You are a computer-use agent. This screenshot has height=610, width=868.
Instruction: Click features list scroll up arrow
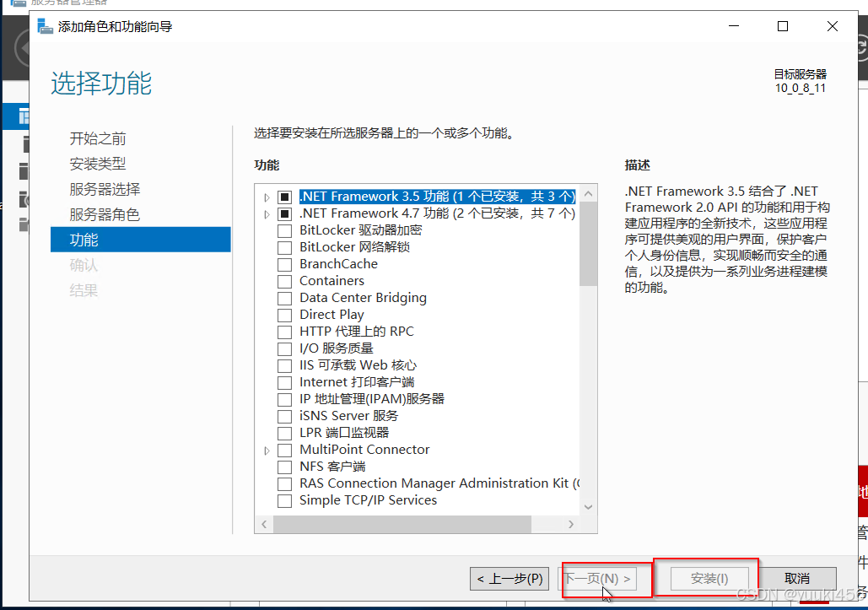click(589, 194)
